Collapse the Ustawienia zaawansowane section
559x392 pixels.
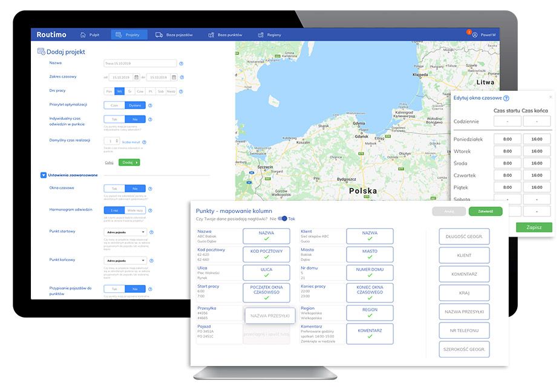click(44, 175)
